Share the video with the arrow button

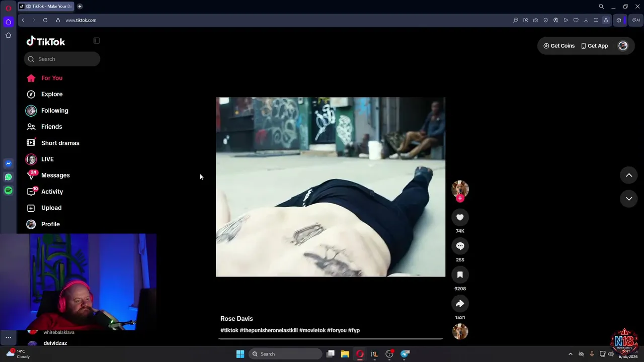pos(460,304)
